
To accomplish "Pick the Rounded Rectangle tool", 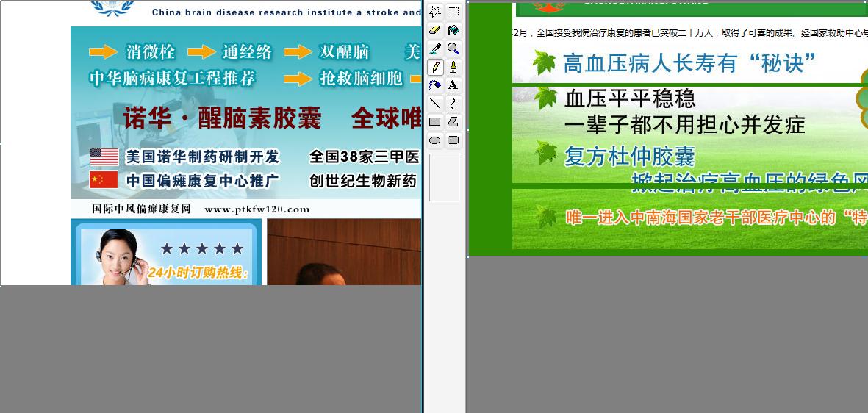I will [453, 140].
